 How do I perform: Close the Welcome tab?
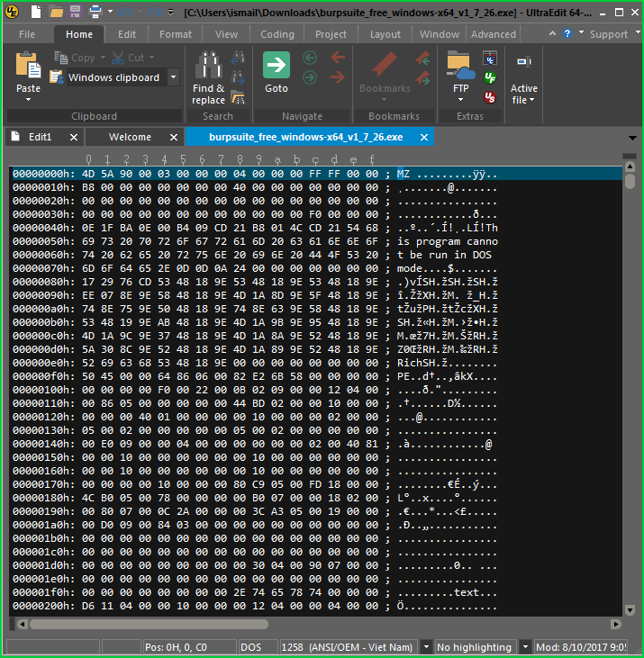(x=173, y=137)
